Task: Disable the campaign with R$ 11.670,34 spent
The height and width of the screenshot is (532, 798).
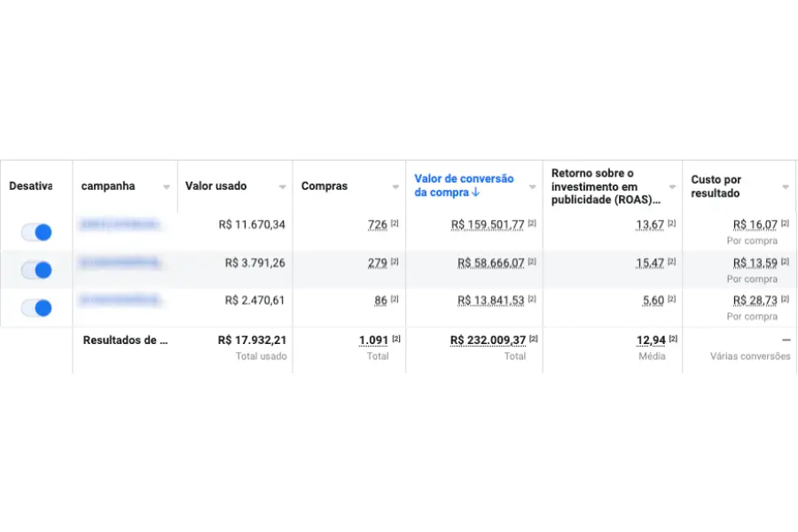Action: point(36,232)
